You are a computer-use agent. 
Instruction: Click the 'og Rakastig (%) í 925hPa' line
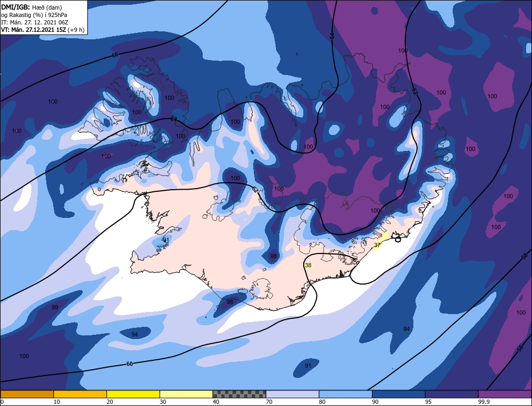[x=34, y=15]
